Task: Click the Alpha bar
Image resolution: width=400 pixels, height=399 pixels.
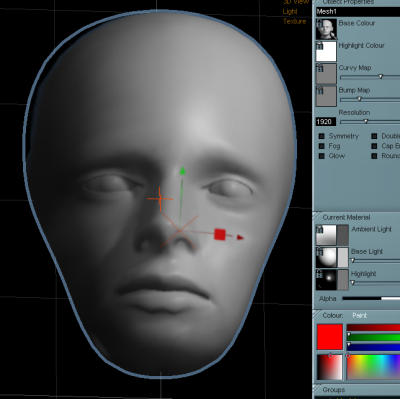Action: pos(371,298)
